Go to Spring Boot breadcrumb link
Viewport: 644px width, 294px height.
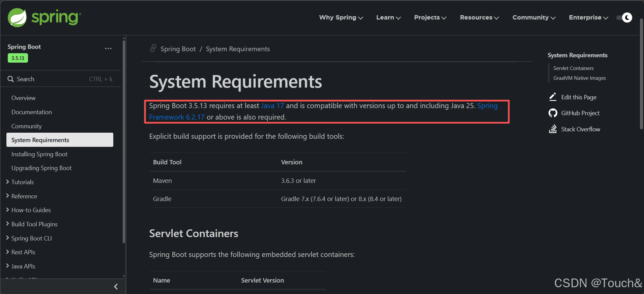pos(178,49)
